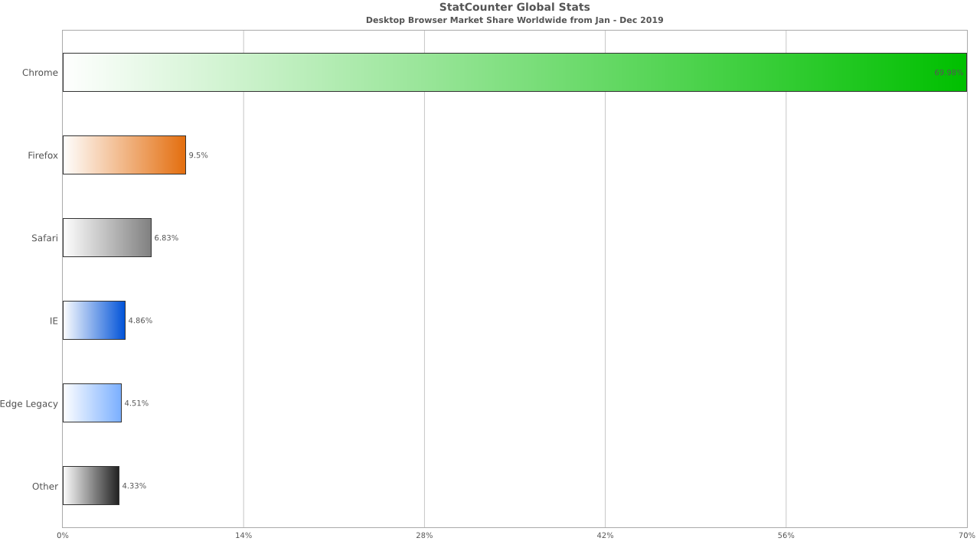
Task: Click the 14% x-axis tick label
Action: pos(243,535)
